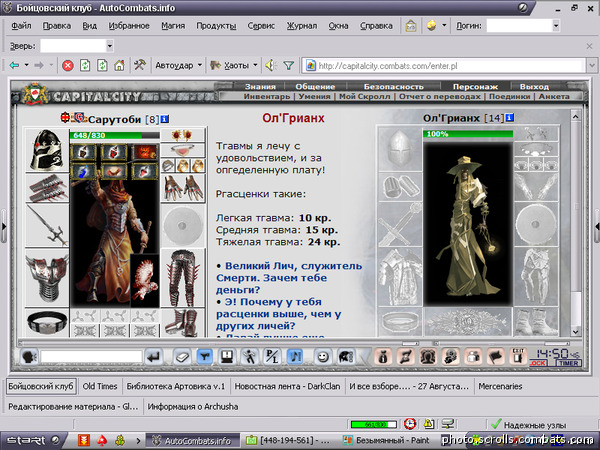Select Сарутоби's gloves slot
Image resolution: width=600 pixels, height=450 pixels.
pyautogui.click(x=183, y=188)
